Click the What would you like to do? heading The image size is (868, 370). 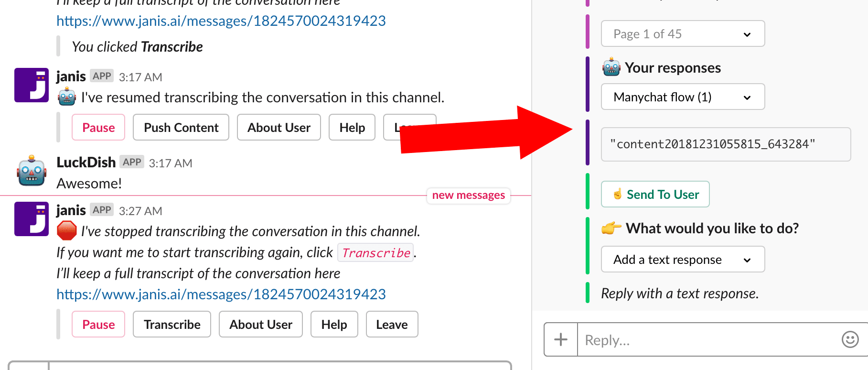click(712, 228)
